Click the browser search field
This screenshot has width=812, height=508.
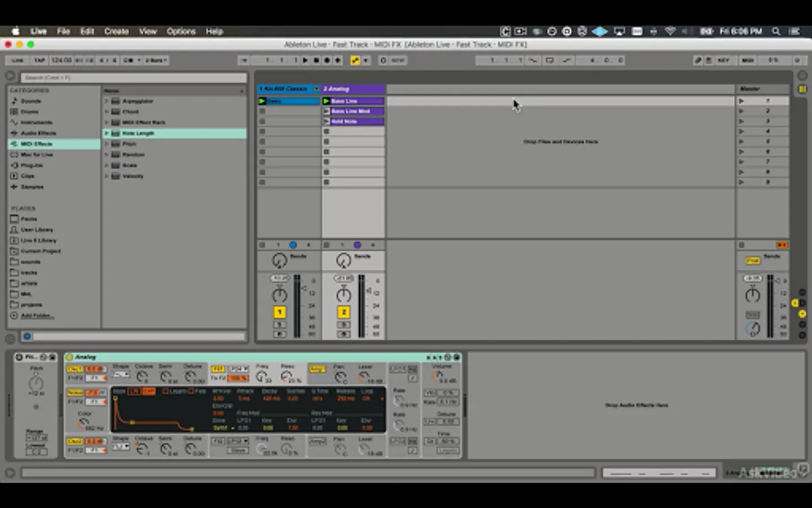tap(134, 78)
